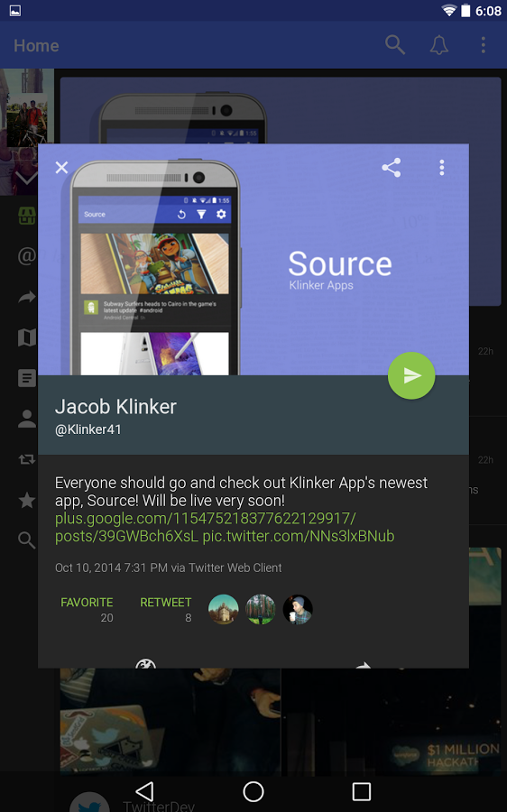
Task: Open the pic.twitter.com/NNs3lxBNub link
Action: pos(299,536)
